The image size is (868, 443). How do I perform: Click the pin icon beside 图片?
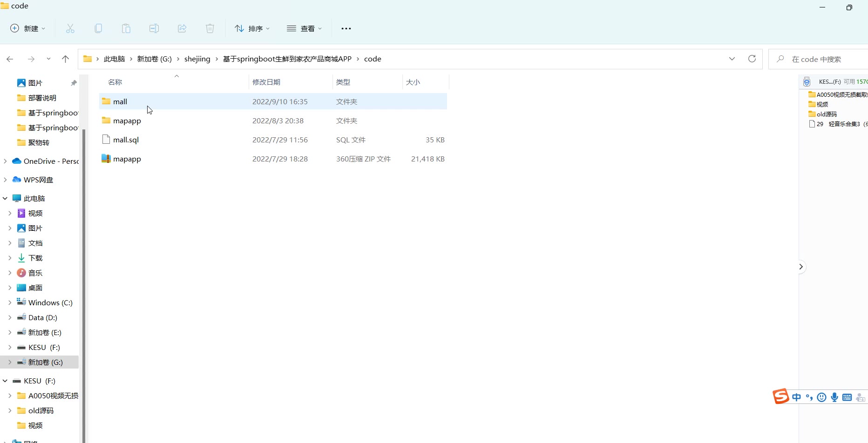[74, 83]
